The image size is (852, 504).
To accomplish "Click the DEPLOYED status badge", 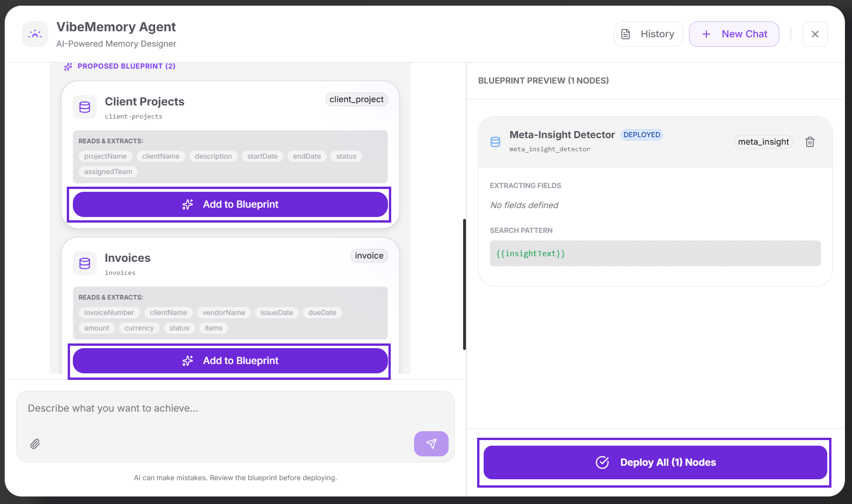I will [641, 135].
